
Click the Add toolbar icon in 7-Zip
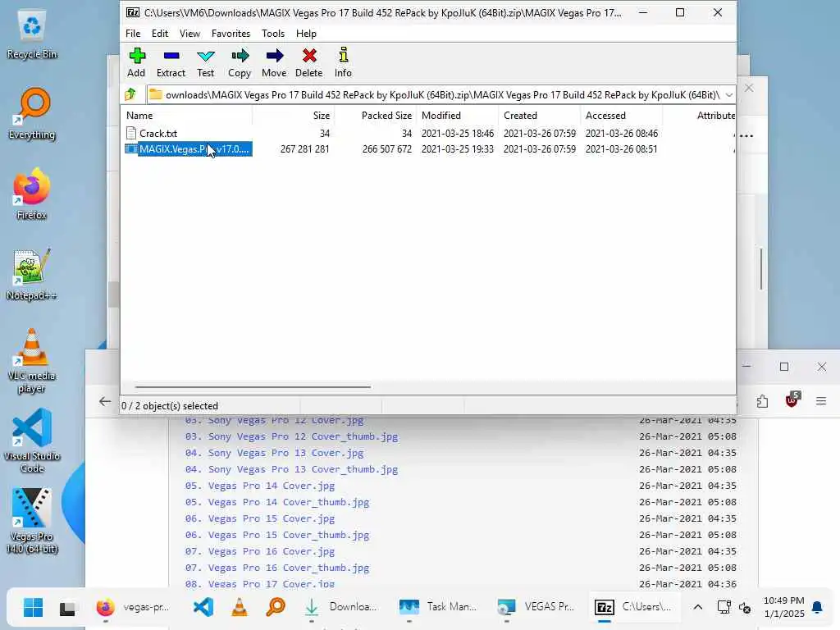(136, 62)
